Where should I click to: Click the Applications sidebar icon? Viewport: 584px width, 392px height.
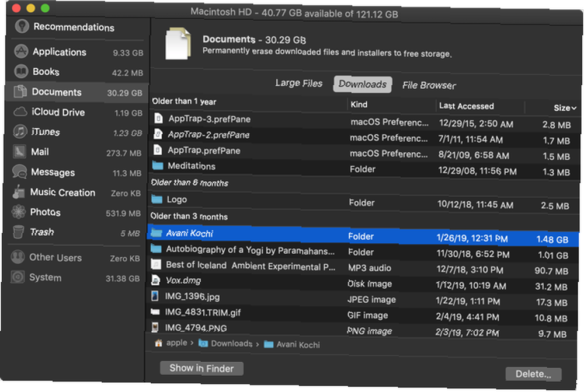[21, 51]
